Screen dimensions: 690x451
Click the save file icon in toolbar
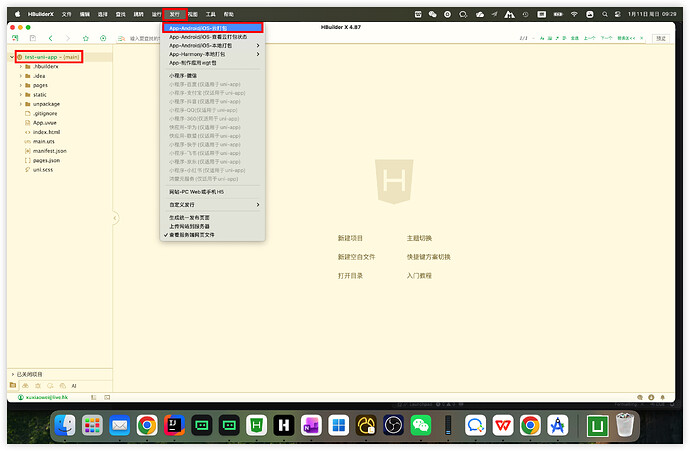(x=34, y=38)
